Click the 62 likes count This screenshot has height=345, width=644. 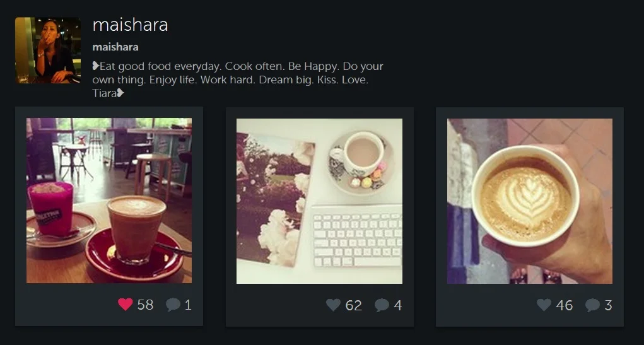pyautogui.click(x=354, y=305)
